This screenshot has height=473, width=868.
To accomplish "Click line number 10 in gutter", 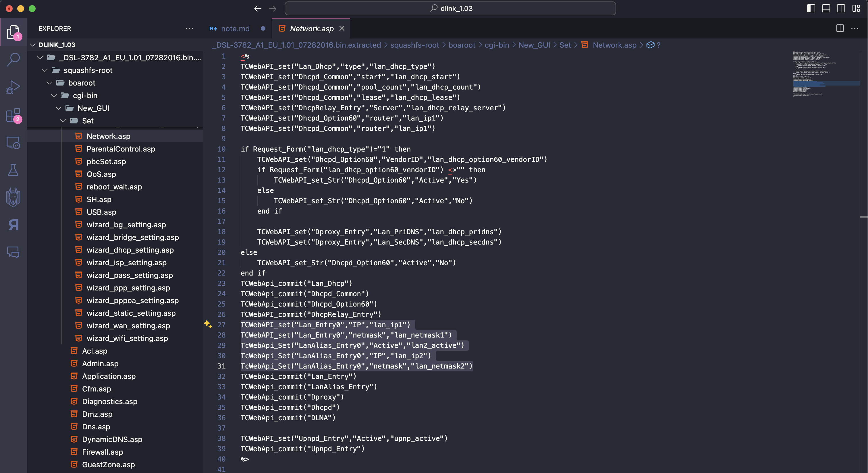I will click(221, 149).
